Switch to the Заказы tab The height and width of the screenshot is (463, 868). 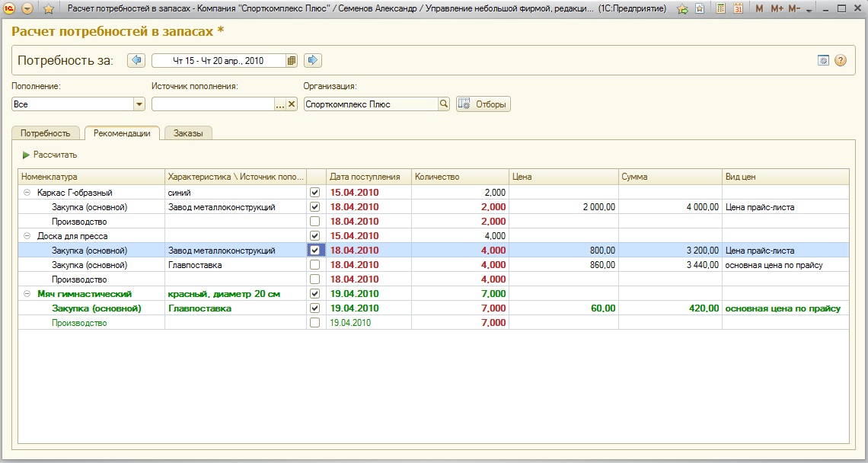pos(188,133)
